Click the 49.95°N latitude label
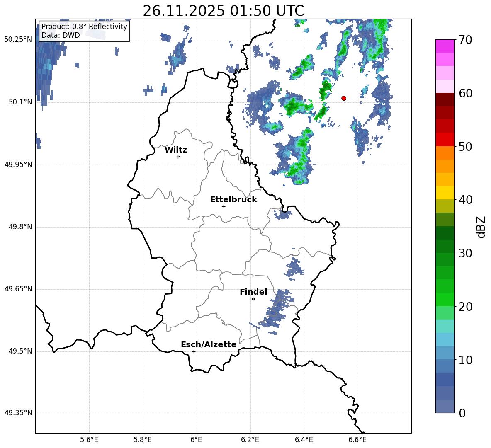This screenshot has width=491, height=448. [18, 165]
